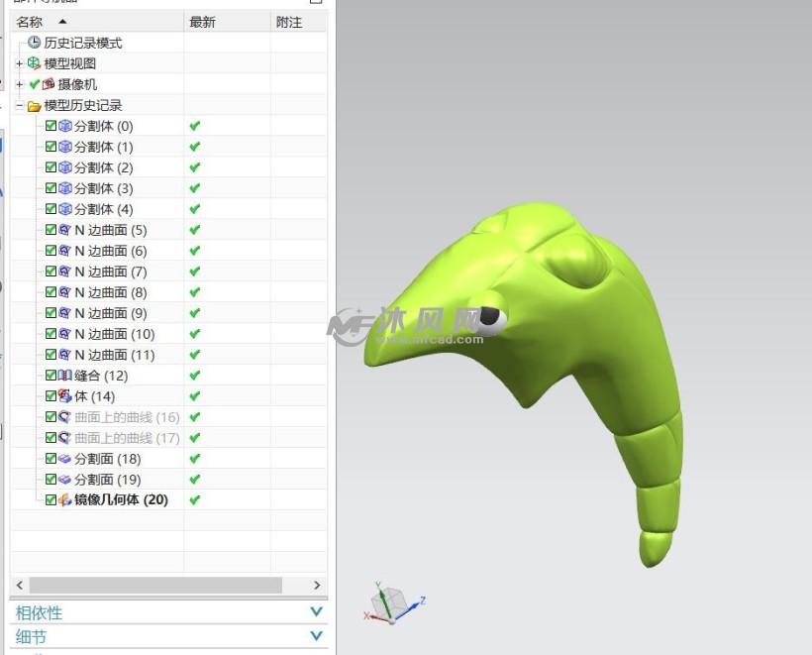Click the 历史记录模式 clock icon
Viewport: 812px width, 655px height.
point(35,43)
